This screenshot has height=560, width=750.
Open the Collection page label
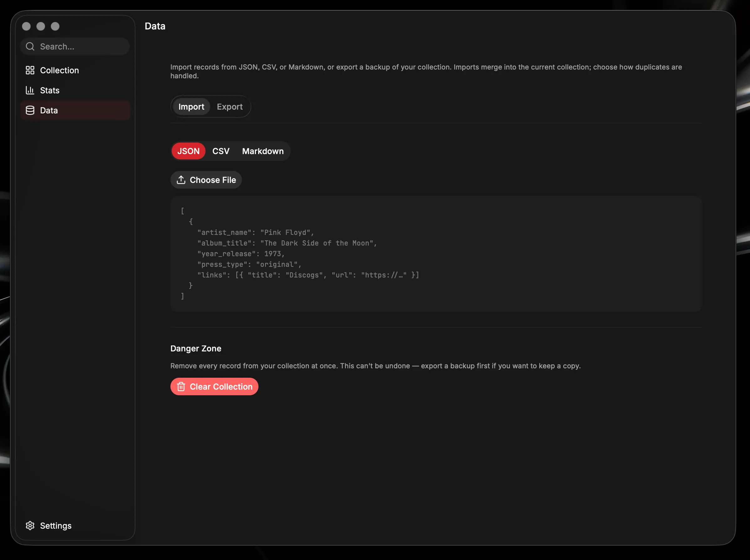tap(59, 70)
